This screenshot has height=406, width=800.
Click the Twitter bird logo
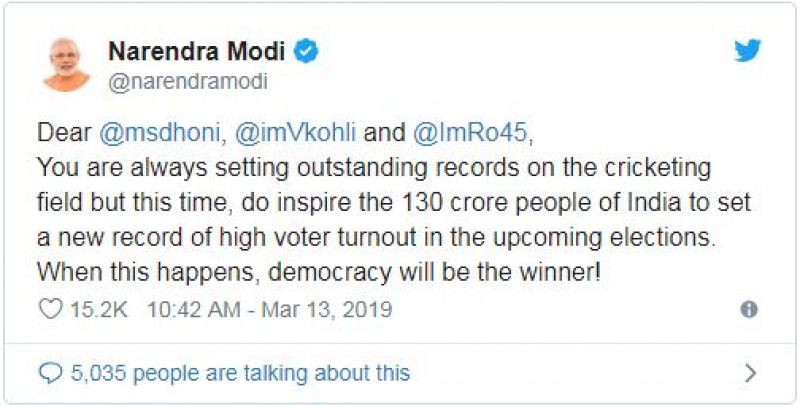point(747,52)
